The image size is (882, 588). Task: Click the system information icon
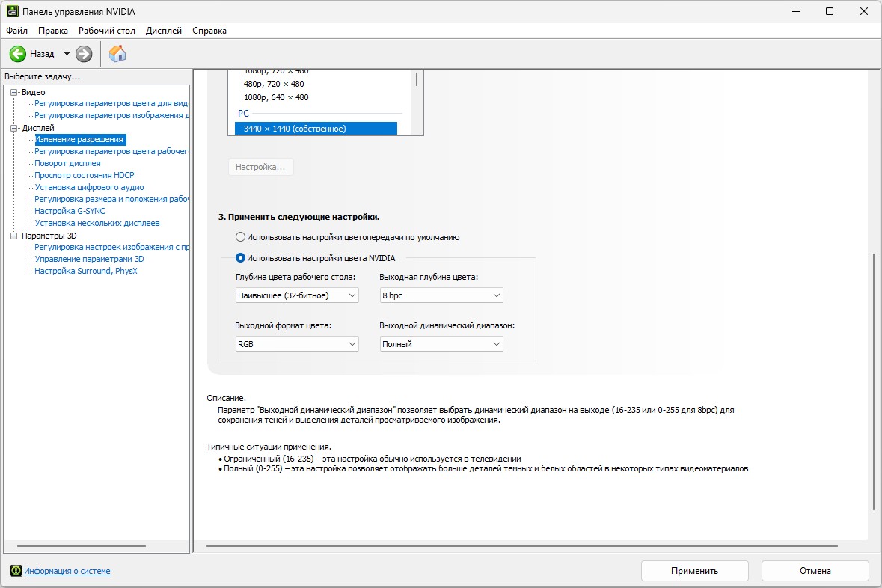click(x=16, y=571)
